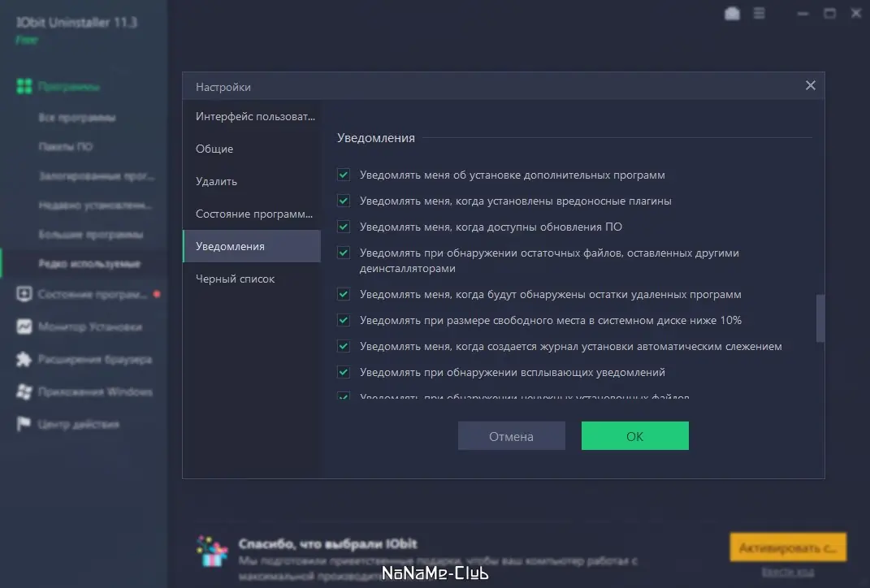Click the Состояние программ label in the main sidebar
Image resolution: width=870 pixels, height=588 pixels.
(x=93, y=294)
